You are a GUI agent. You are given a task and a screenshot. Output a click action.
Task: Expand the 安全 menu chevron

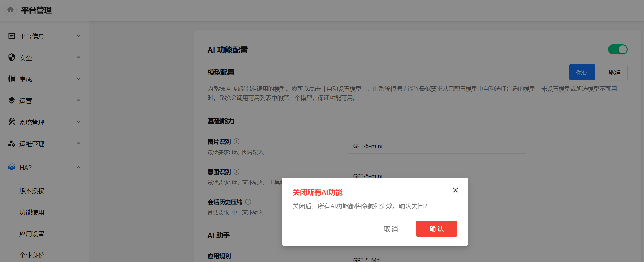tap(79, 57)
